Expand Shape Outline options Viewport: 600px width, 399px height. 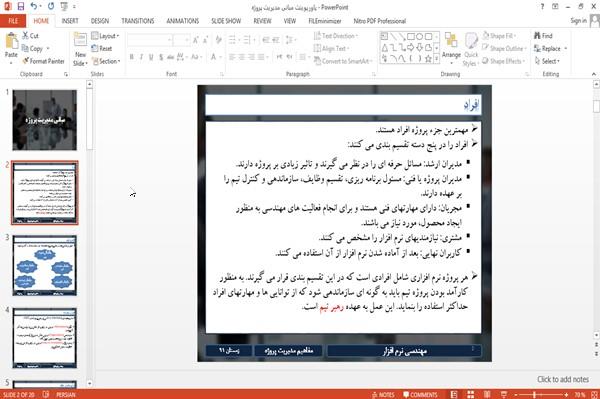(x=504, y=49)
